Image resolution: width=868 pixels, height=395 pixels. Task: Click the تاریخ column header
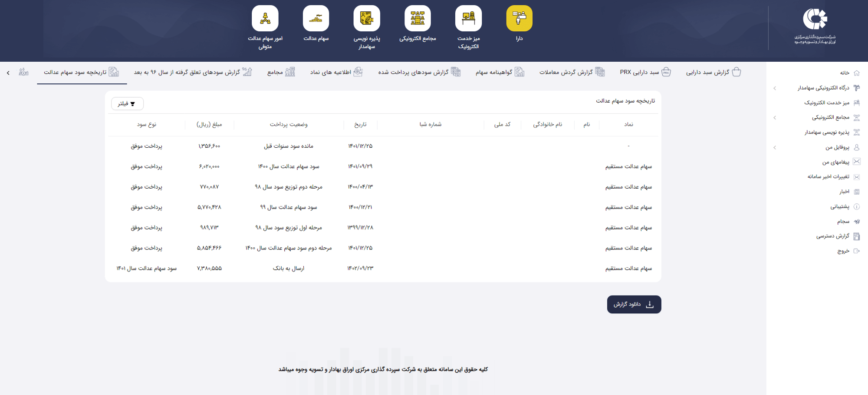coord(360,124)
